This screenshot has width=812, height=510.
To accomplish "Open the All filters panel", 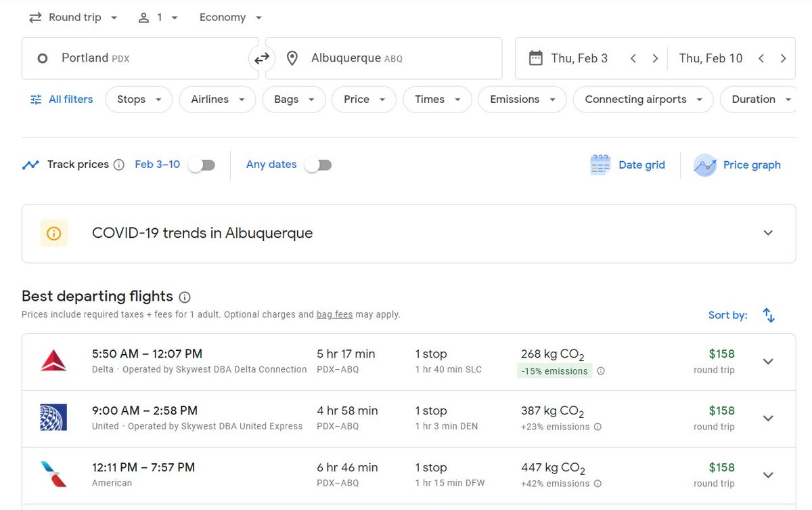I will [x=61, y=99].
